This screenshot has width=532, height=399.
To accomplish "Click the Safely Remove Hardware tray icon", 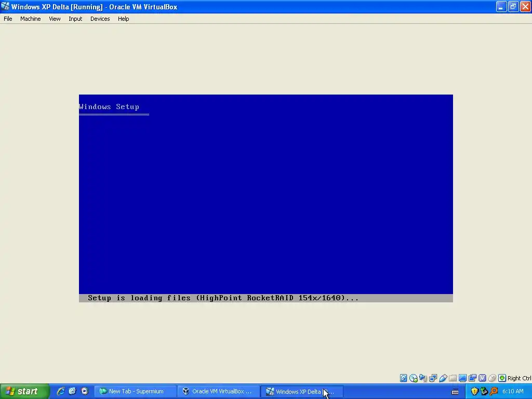I will pos(484,391).
